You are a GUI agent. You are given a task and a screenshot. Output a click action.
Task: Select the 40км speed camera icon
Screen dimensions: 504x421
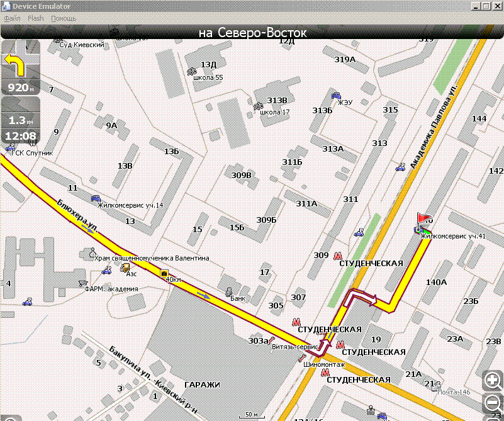tap(164, 274)
